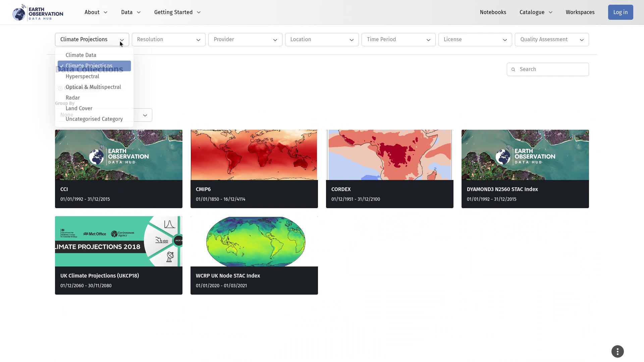Type in the Search collections field
Image resolution: width=644 pixels, height=362 pixels.
(x=552, y=69)
